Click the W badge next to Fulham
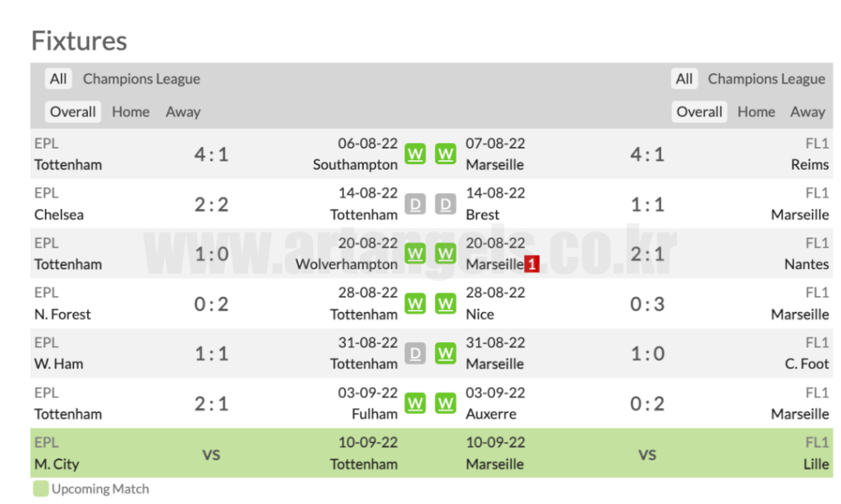The width and height of the screenshot is (841, 504). point(416,403)
